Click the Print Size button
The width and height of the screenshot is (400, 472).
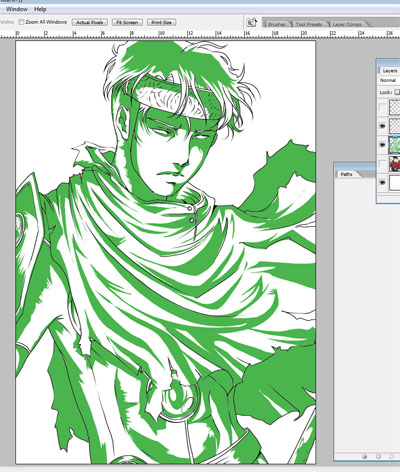click(x=162, y=22)
